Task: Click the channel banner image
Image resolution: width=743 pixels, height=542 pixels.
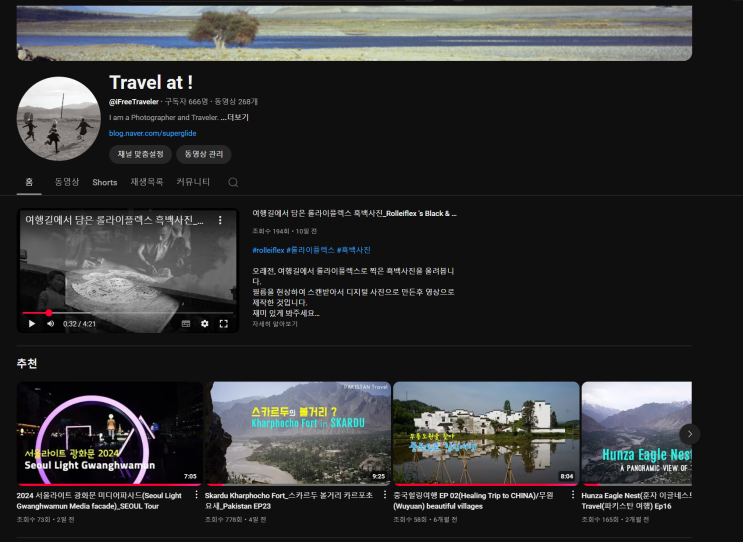Action: pos(354,33)
